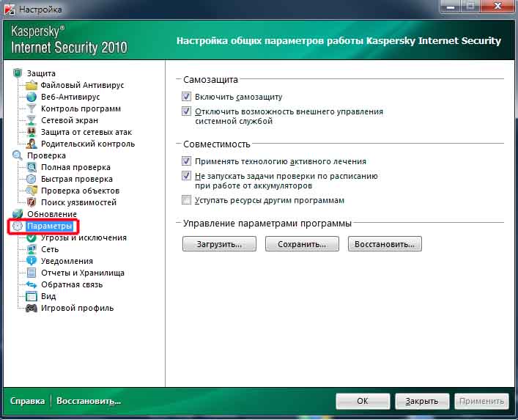Image resolution: width=518 pixels, height=420 pixels.
Task: Click the Уведомления info icon
Action: coord(32,261)
